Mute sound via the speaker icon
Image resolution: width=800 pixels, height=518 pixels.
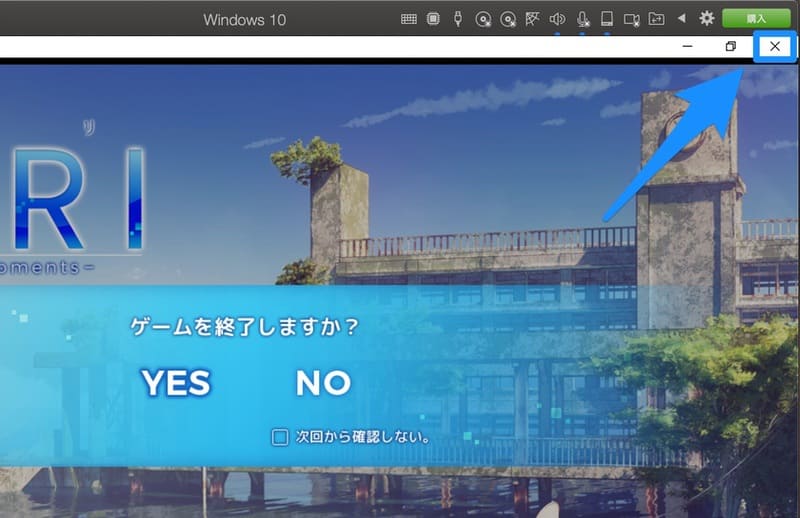557,19
